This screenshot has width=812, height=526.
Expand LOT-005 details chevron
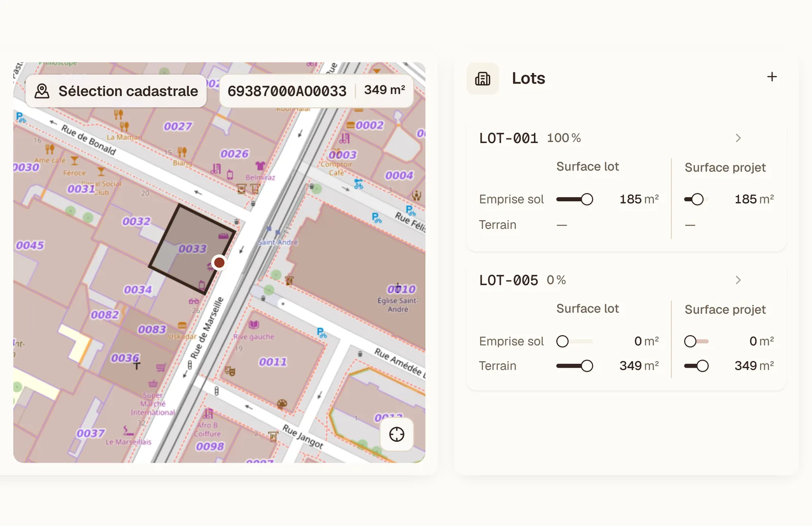[738, 280]
